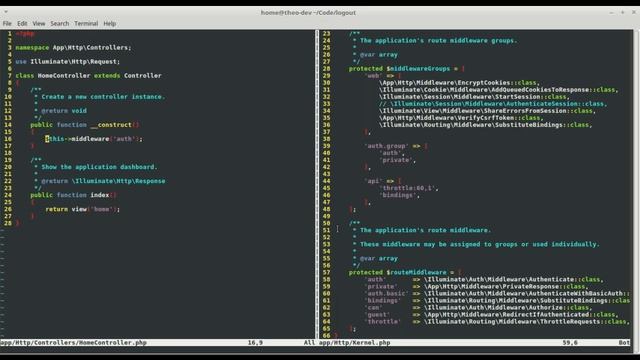640x360 pixels.
Task: Click "The application's route middleware groups." comment
Action: 438,40
